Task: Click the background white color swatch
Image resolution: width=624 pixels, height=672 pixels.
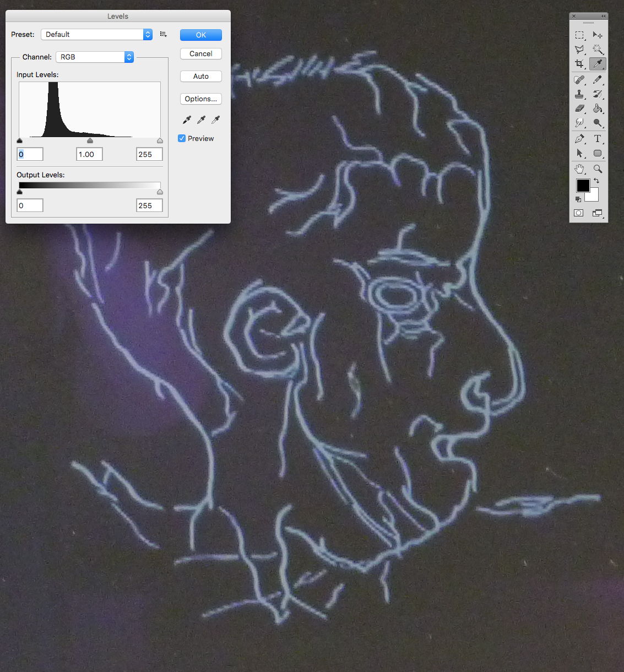Action: click(594, 197)
